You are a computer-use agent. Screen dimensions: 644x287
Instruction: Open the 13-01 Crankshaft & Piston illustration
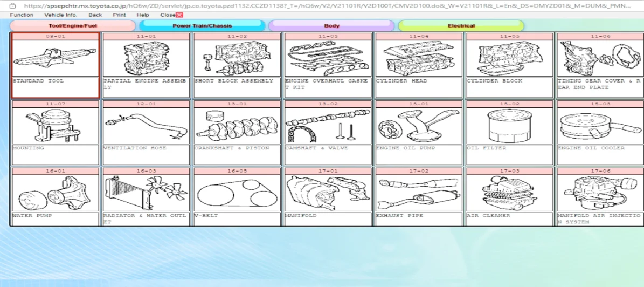(x=237, y=125)
